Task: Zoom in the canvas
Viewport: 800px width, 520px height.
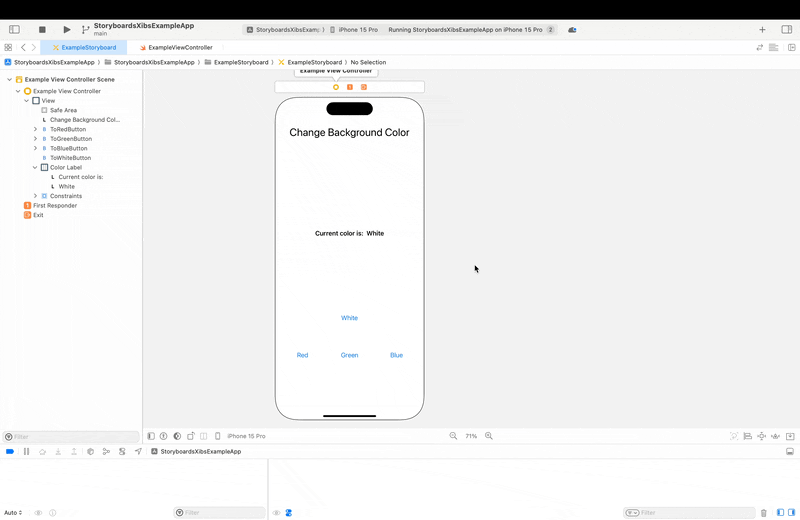Action: tap(489, 436)
